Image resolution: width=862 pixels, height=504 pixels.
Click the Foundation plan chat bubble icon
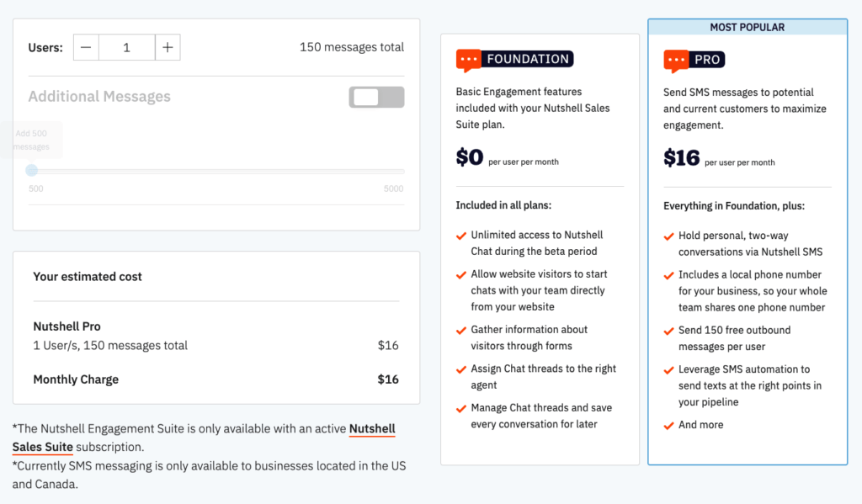[469, 60]
